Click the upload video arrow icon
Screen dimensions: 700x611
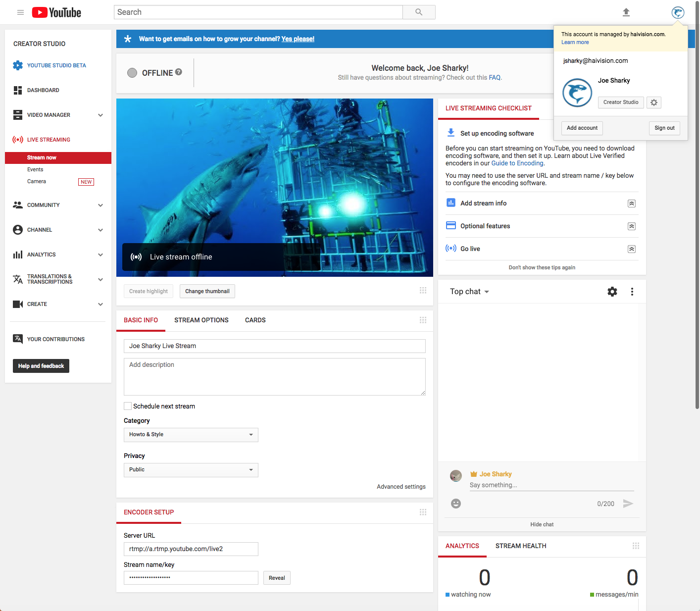pyautogui.click(x=626, y=12)
